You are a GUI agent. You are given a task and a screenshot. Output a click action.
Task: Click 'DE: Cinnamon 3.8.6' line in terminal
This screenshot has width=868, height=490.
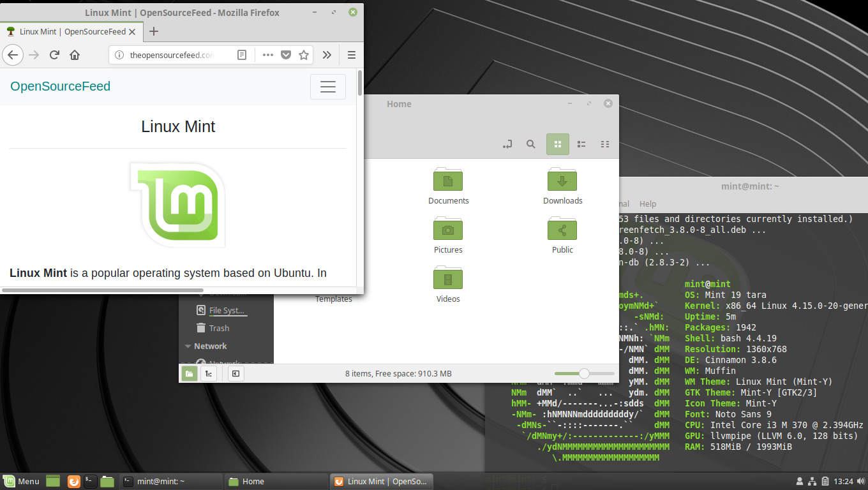tap(731, 360)
